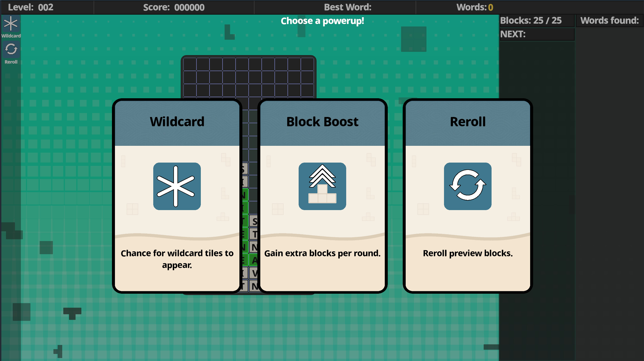Screen dimensions: 644x361
Task: Click the Blocks 25 / 25 progress counter
Action: [531, 20]
